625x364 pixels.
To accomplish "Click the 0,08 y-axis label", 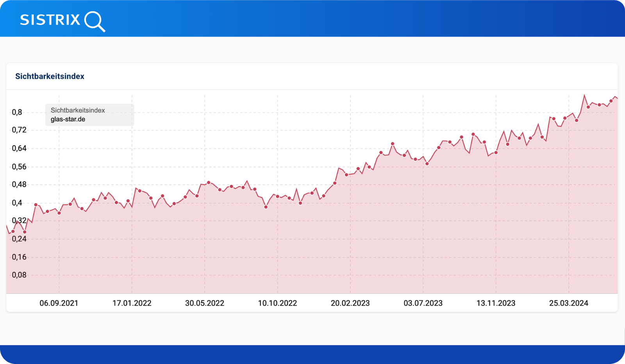I will 19,275.
